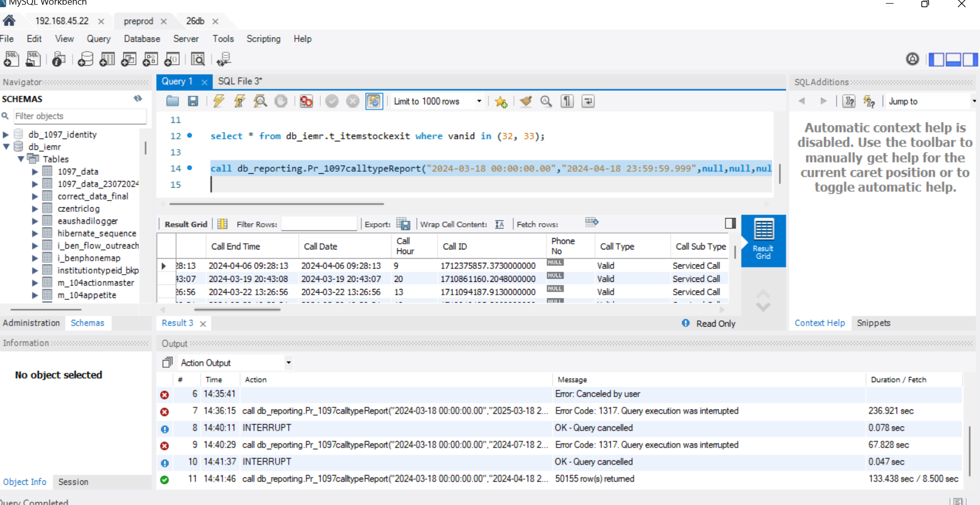The height and width of the screenshot is (505, 980).
Task: Toggle the right sidebar panel
Action: 970,60
